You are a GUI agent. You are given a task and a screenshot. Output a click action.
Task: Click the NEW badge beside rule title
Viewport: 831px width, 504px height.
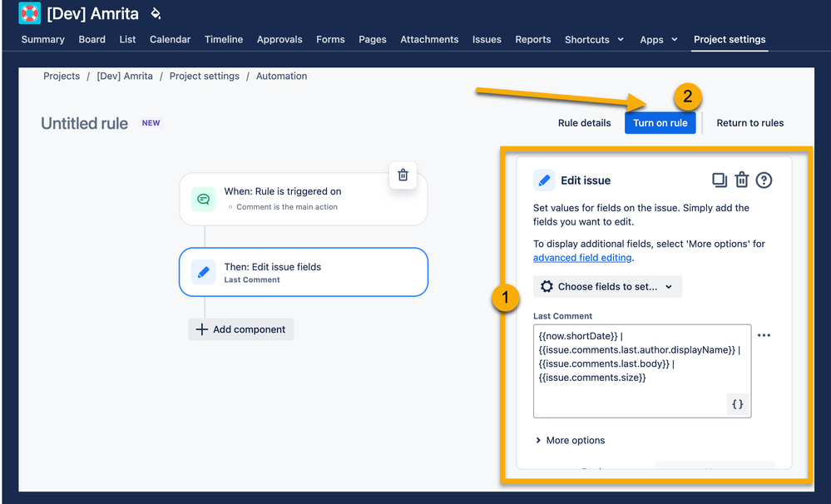pyautogui.click(x=151, y=123)
